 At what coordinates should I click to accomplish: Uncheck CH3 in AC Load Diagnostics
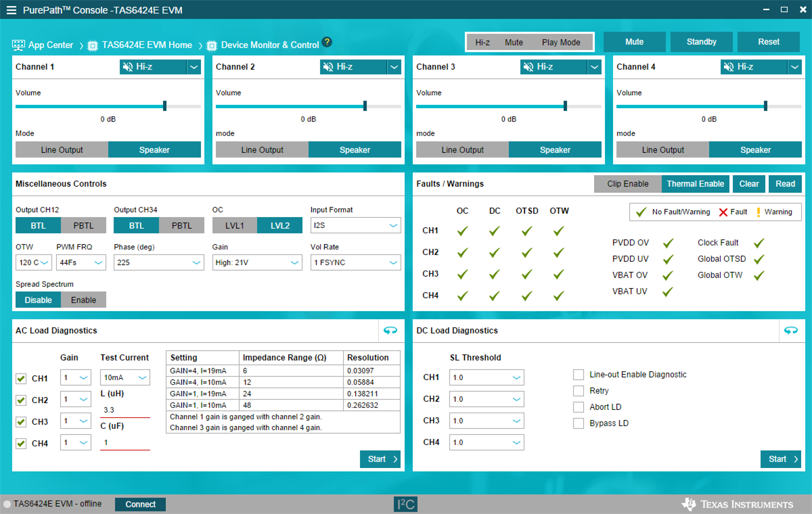(20, 421)
